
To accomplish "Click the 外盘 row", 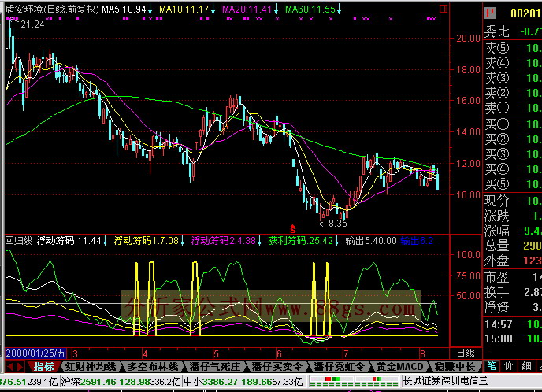I will coord(513,261).
